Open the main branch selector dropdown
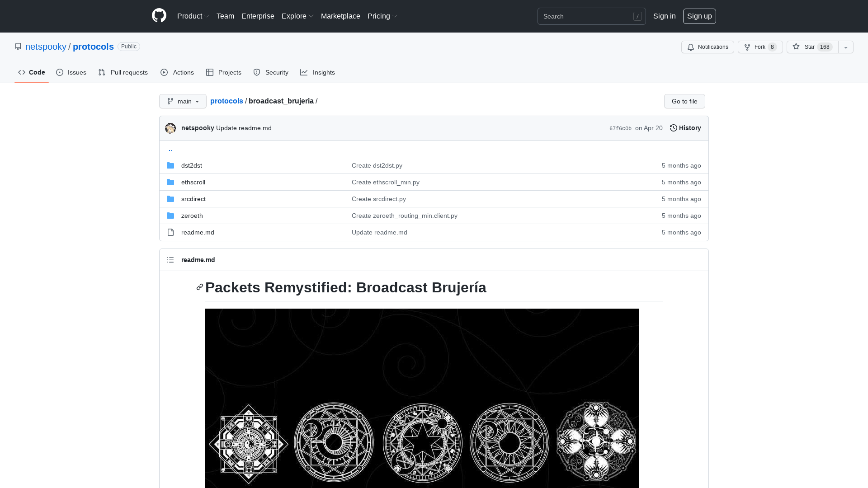 [x=183, y=101]
